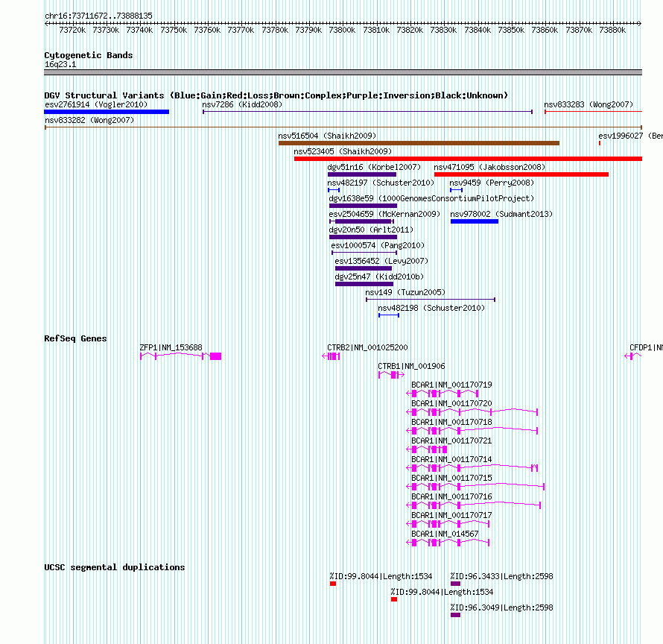663x644 pixels.
Task: Select the BCAR1|NM_001170716 transcript label
Action: coord(451,496)
